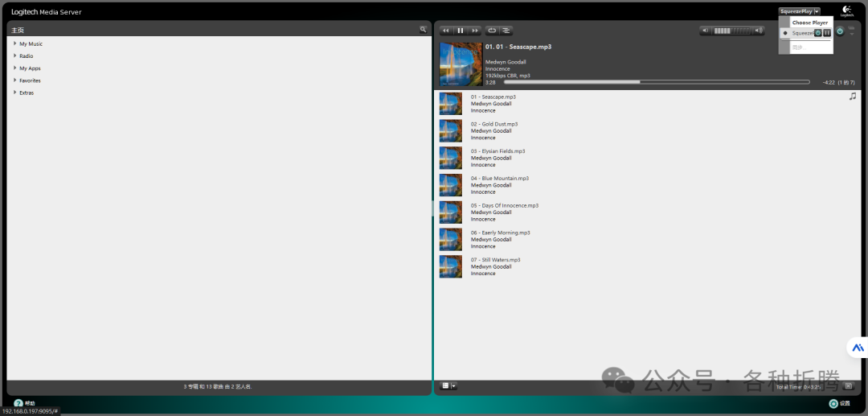Click Medwyn Goodall under 02 - Gold Dust.mp3
Viewport: 868px width, 416px height.
(491, 130)
